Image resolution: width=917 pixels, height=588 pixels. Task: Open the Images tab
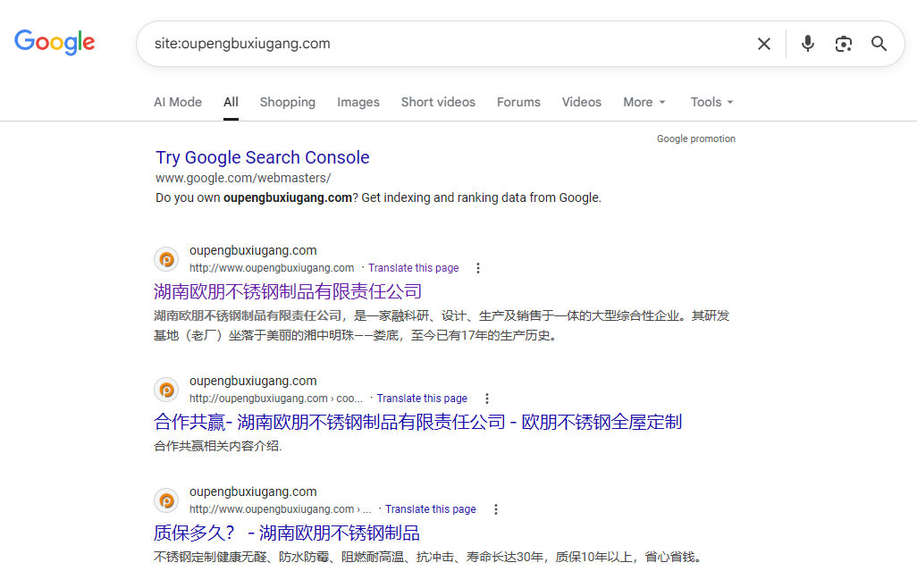358,102
